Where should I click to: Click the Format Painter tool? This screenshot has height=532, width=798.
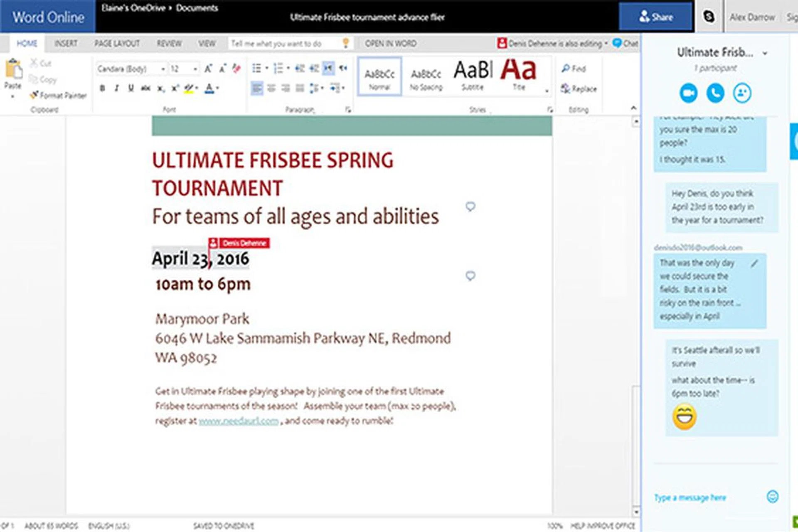(x=59, y=96)
